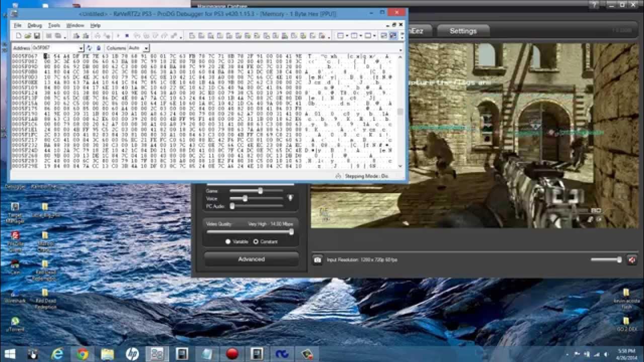Open Google Chrome from the taskbar
Viewport: 644px width, 362px height.
pyautogui.click(x=83, y=354)
